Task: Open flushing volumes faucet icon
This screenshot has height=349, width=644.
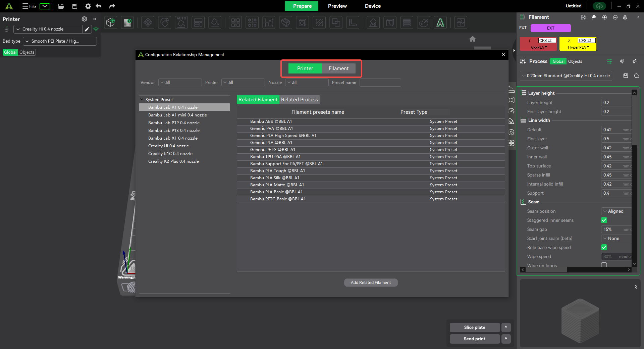Action: click(x=594, y=17)
